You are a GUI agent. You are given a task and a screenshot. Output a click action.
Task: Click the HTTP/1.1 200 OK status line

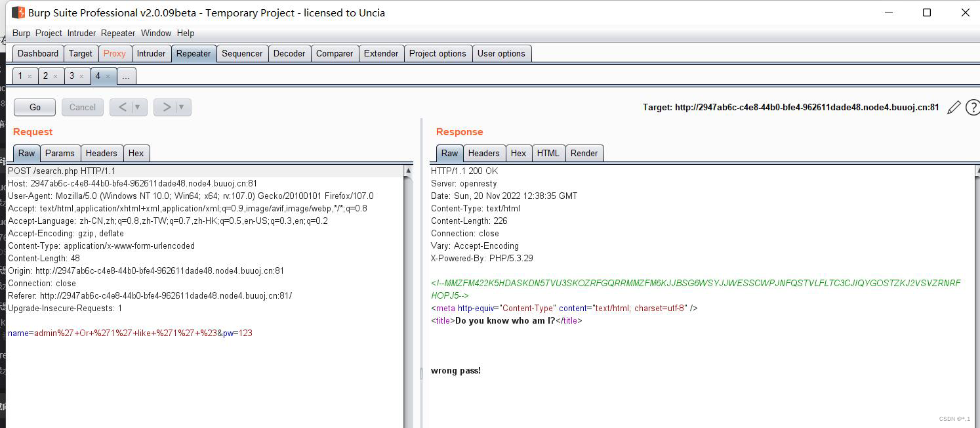click(x=464, y=171)
